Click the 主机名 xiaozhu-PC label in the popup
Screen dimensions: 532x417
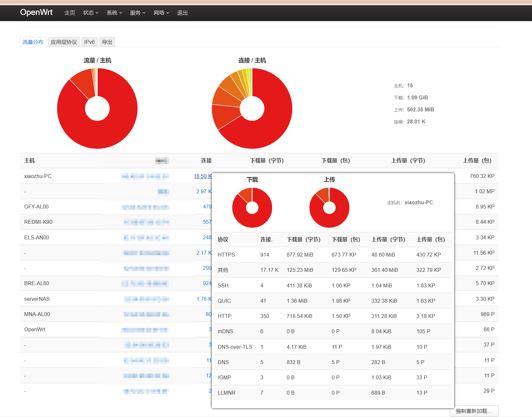point(410,202)
